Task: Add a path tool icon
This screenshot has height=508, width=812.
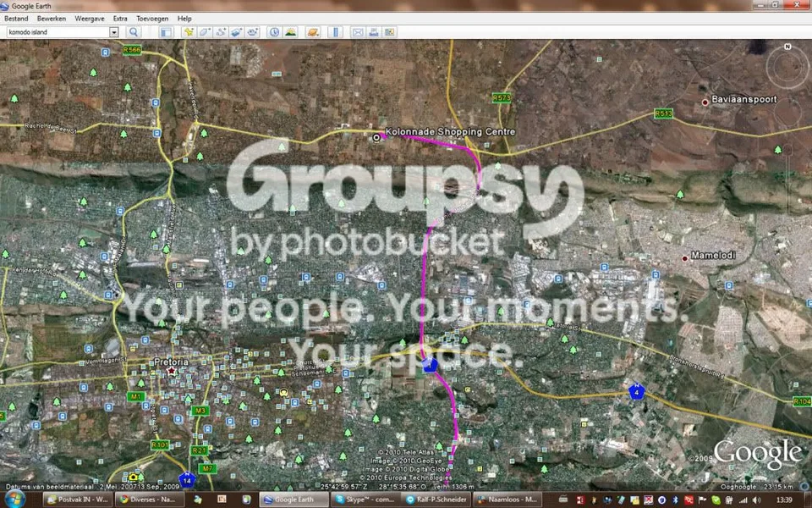Action: [x=221, y=32]
